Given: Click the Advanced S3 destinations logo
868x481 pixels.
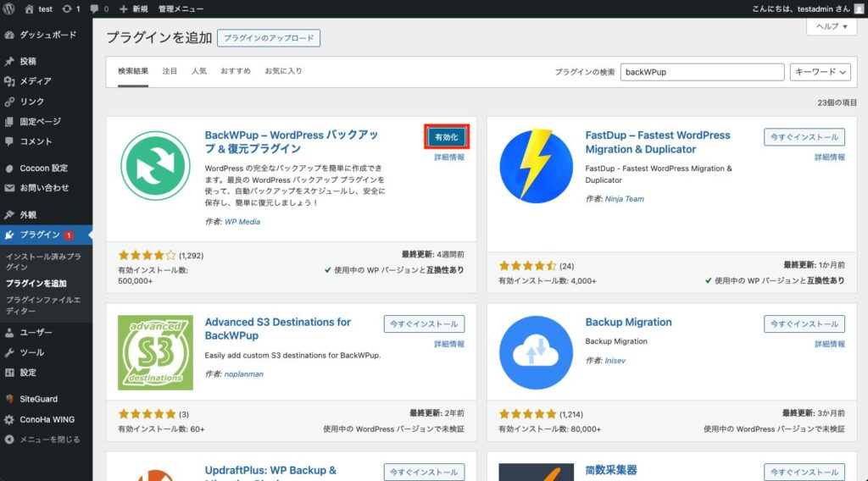Looking at the screenshot, I should pyautogui.click(x=156, y=353).
